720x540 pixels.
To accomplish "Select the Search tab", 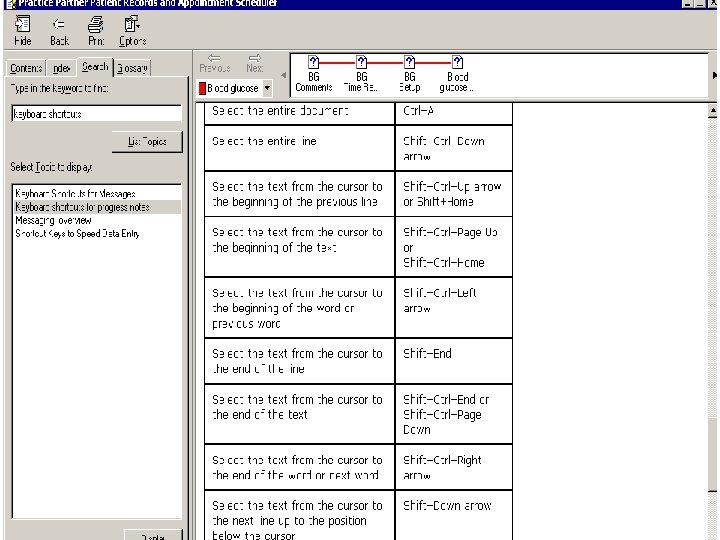I will pyautogui.click(x=95, y=67).
